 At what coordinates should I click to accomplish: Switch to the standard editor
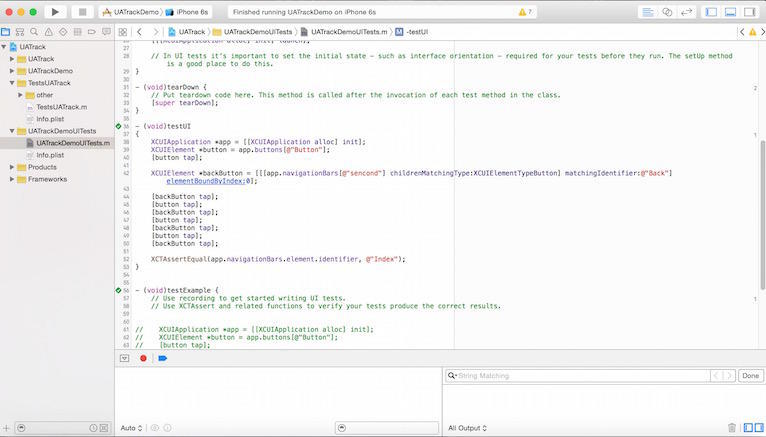(648, 12)
